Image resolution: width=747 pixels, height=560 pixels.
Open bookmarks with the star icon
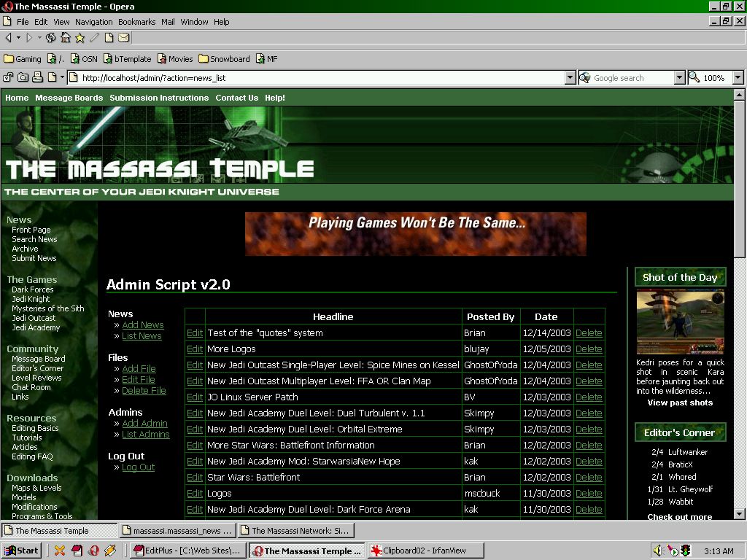tap(80, 38)
